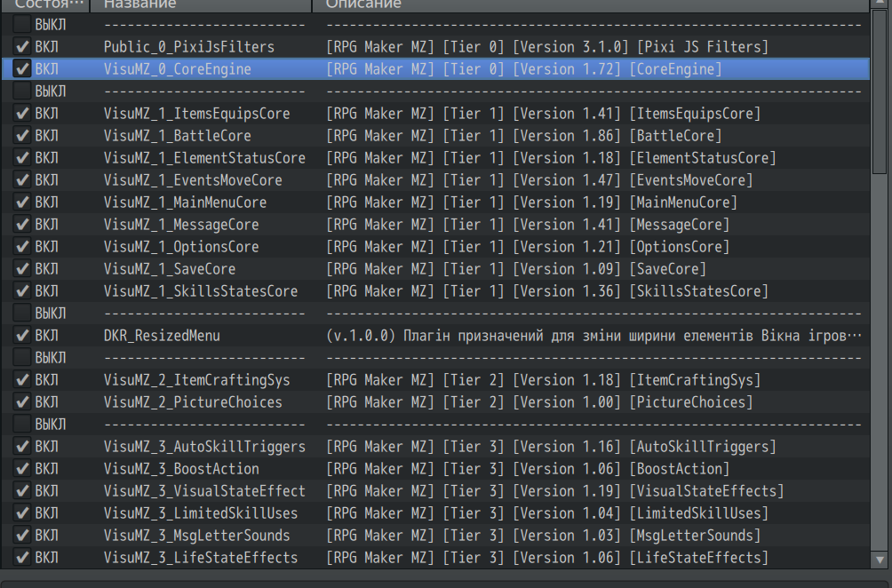Select the VisuMZ_3_LimitedSkillUses plugin name

click(201, 513)
